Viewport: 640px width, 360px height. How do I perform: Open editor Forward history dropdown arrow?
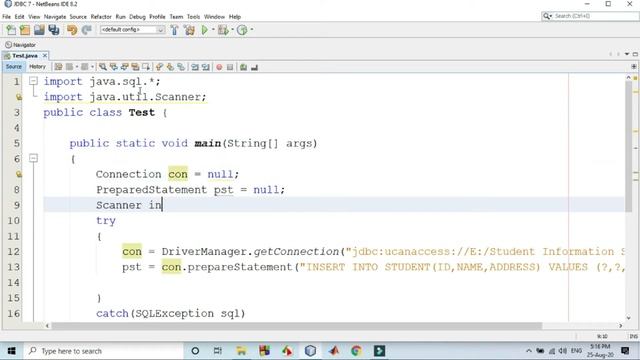pos(92,67)
